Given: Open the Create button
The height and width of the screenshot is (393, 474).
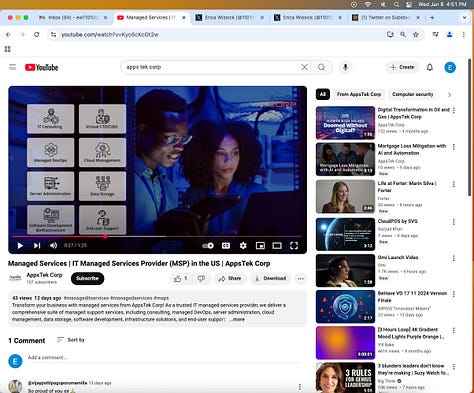Looking at the screenshot, I should click(x=402, y=67).
